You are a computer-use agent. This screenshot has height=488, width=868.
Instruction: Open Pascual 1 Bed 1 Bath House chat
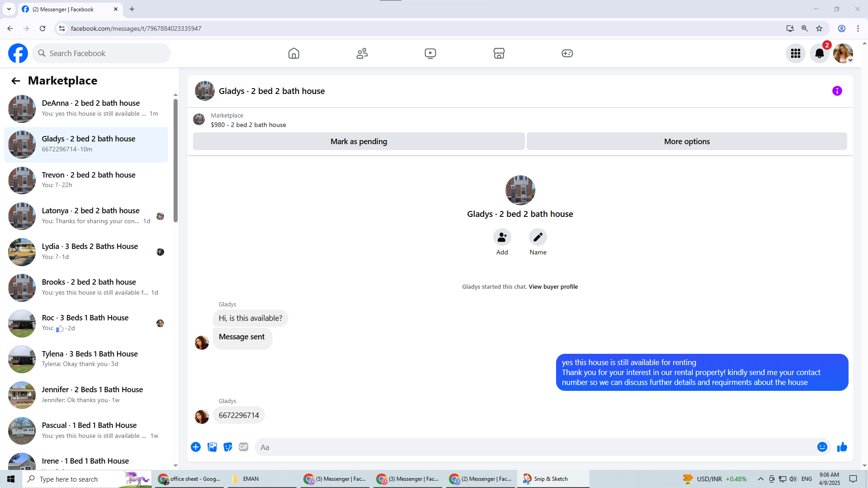point(86,431)
